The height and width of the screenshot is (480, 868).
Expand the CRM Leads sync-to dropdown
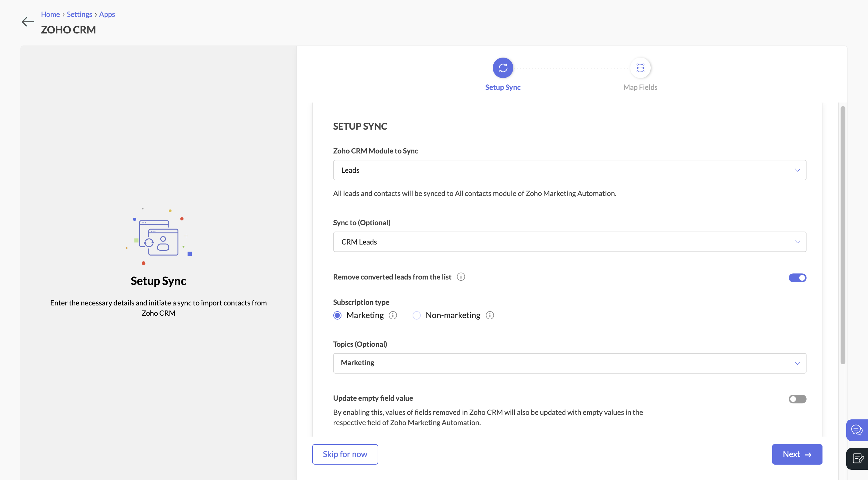click(x=569, y=242)
